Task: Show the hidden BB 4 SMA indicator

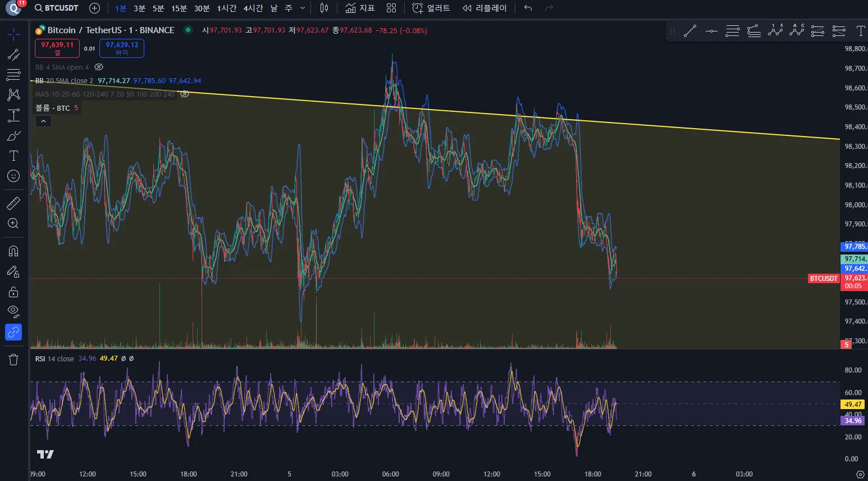Action: coord(99,67)
